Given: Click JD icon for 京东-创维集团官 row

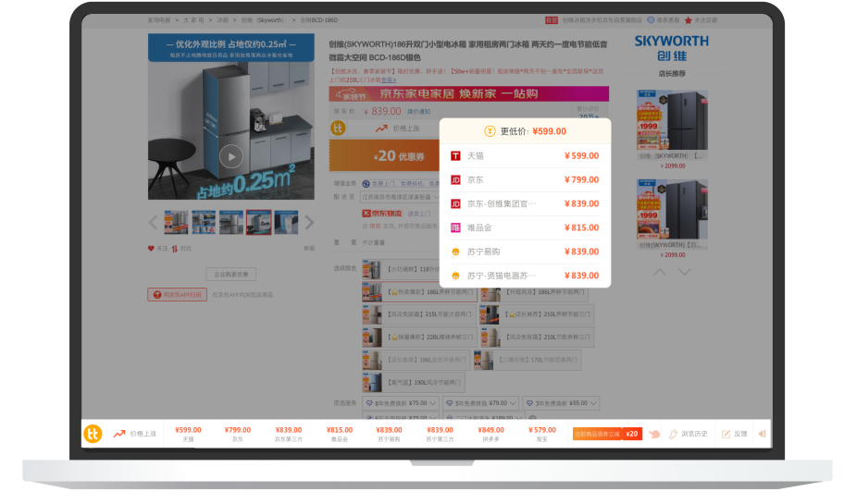Looking at the screenshot, I should (455, 203).
